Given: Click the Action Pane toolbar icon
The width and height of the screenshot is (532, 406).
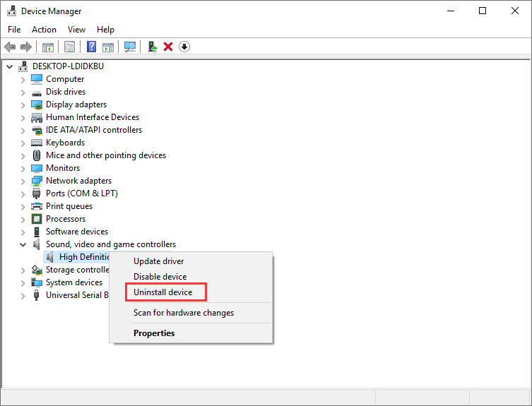Looking at the screenshot, I should tap(108, 47).
